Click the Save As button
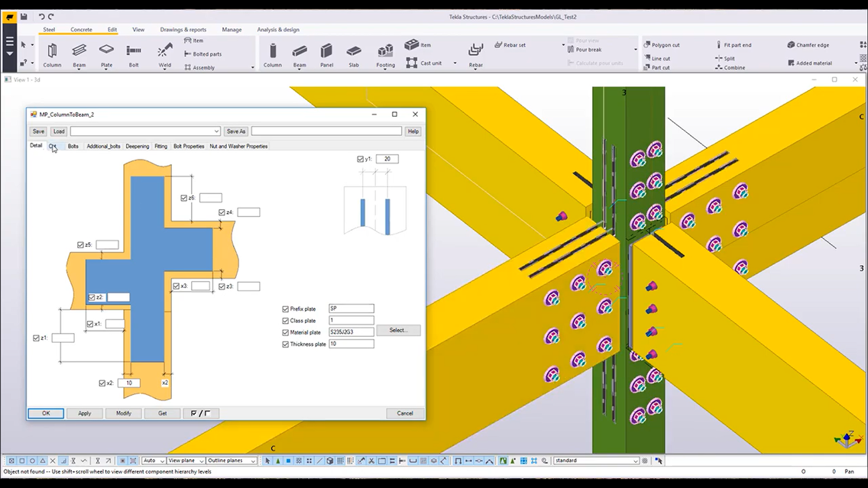868x488 pixels. tap(236, 131)
